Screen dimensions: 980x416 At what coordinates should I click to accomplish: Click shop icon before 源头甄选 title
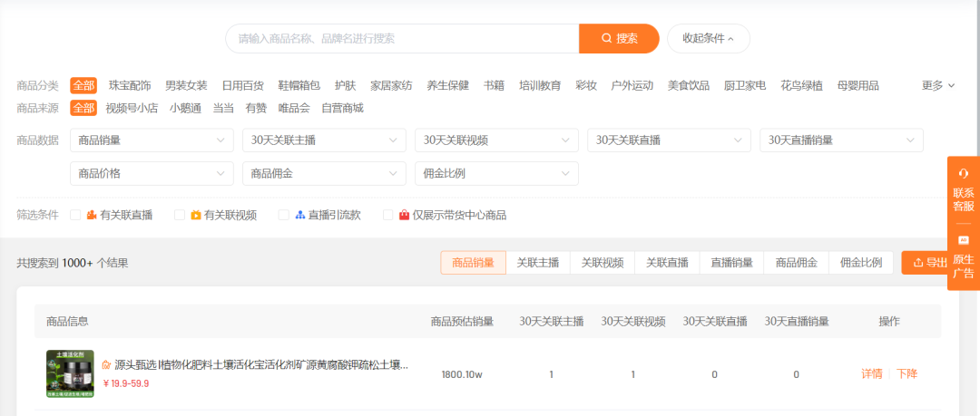[106, 364]
